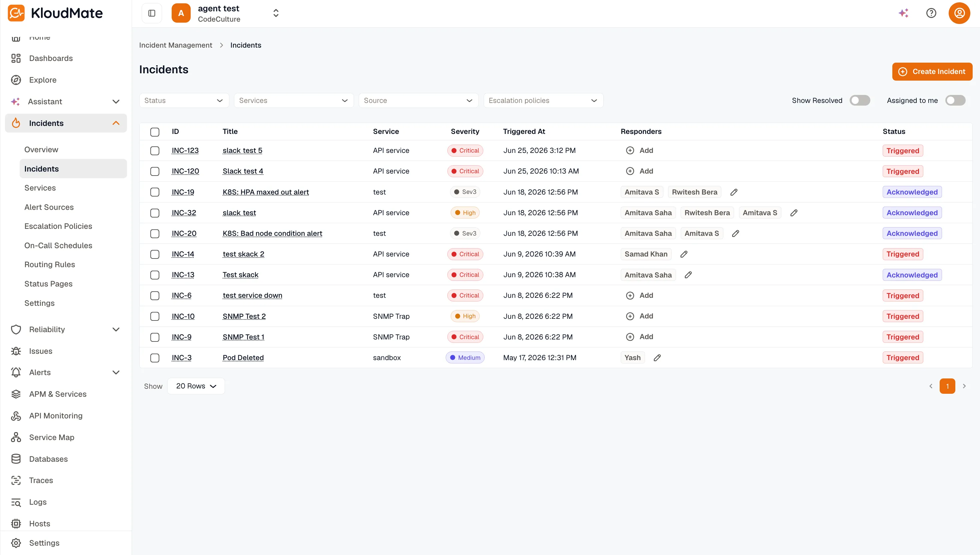980x555 pixels.
Task: Edit responders pencil icon for INC-13
Action: point(688,275)
